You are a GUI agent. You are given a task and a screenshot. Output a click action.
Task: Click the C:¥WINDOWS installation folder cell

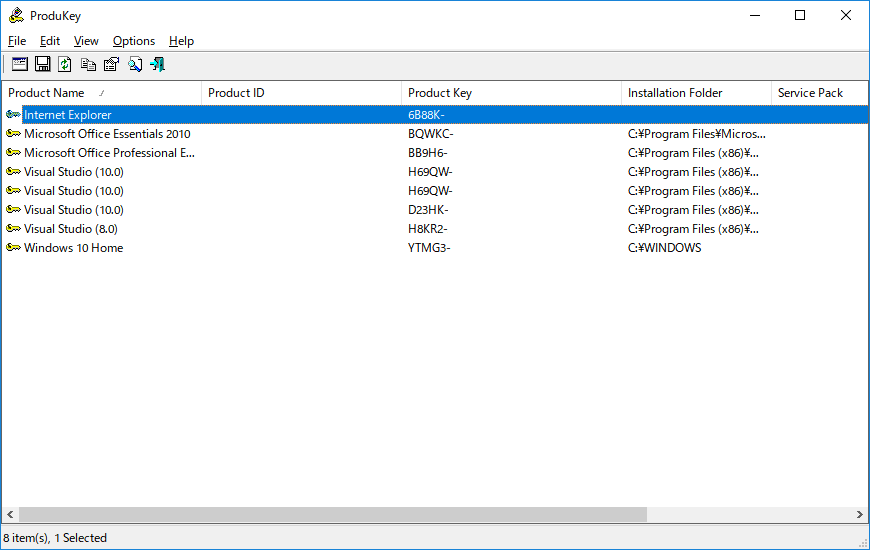click(664, 248)
